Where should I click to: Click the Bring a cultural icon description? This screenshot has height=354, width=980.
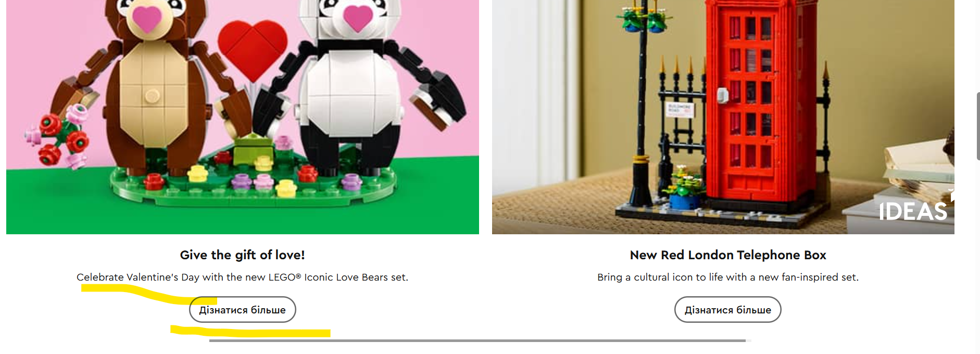728,277
